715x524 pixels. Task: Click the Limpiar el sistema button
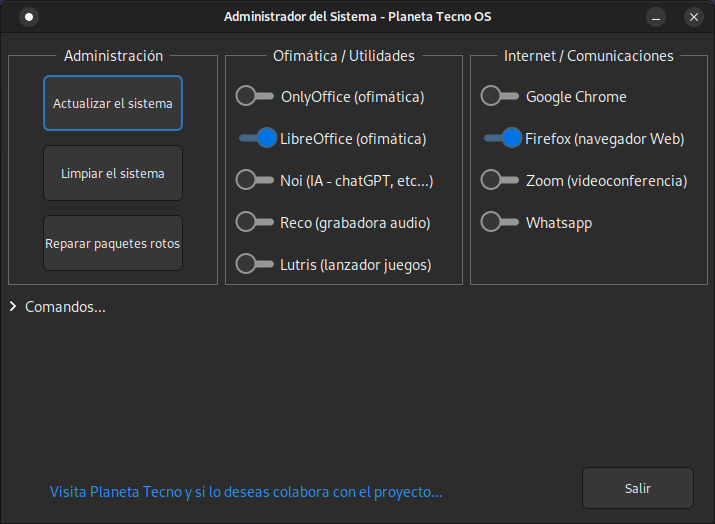[113, 173]
